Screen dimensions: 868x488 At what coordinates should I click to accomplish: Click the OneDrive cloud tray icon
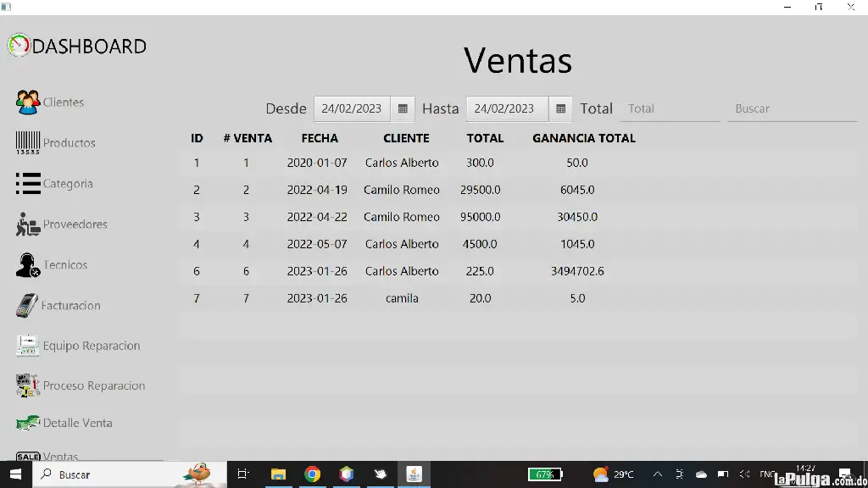coord(701,474)
